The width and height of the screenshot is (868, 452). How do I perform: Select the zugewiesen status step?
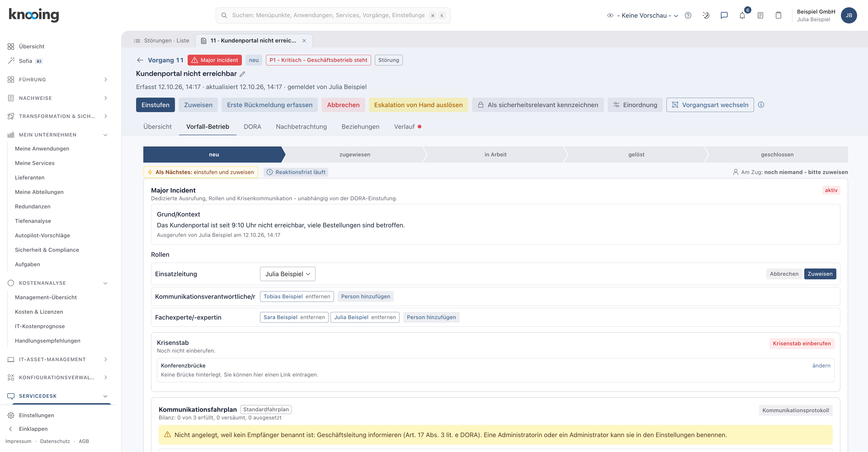tap(354, 155)
